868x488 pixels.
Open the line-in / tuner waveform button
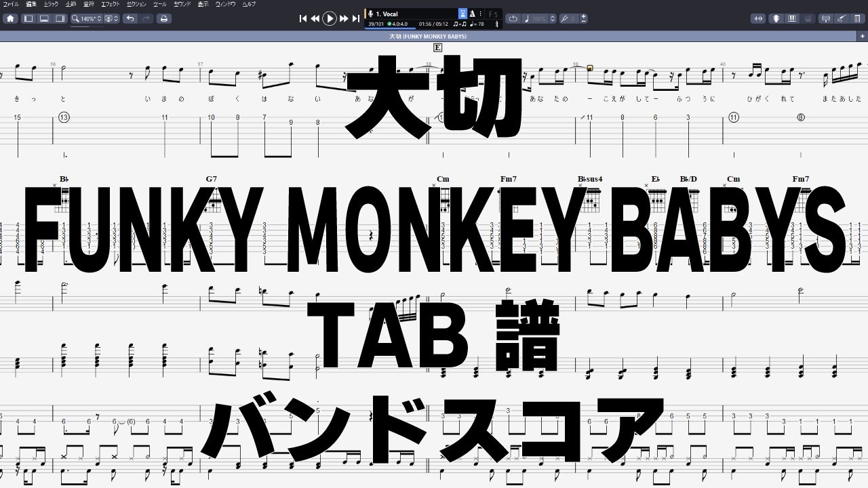click(x=757, y=18)
